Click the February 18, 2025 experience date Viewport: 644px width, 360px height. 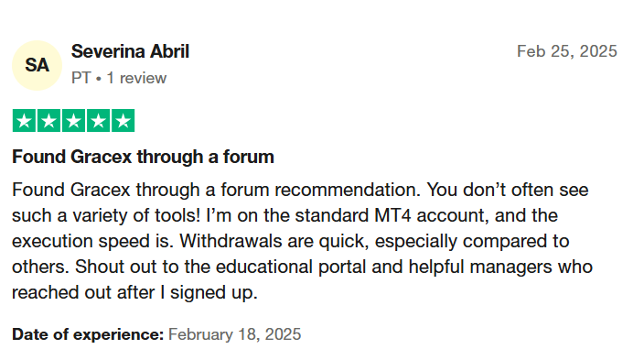click(x=234, y=334)
